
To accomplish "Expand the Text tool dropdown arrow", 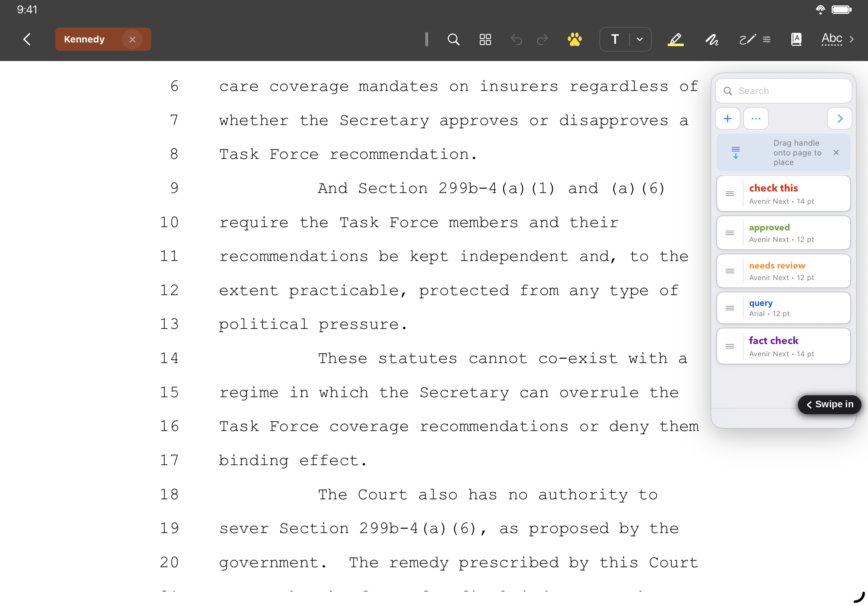I will pos(640,39).
